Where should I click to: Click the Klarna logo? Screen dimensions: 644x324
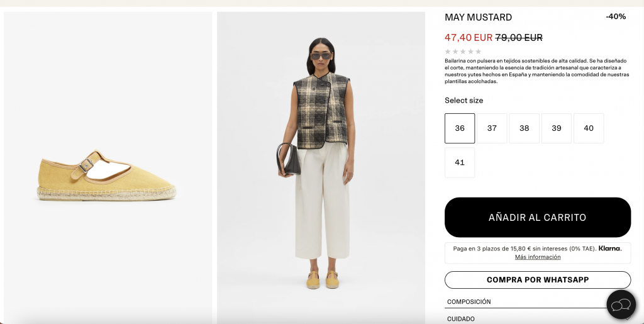[610, 248]
